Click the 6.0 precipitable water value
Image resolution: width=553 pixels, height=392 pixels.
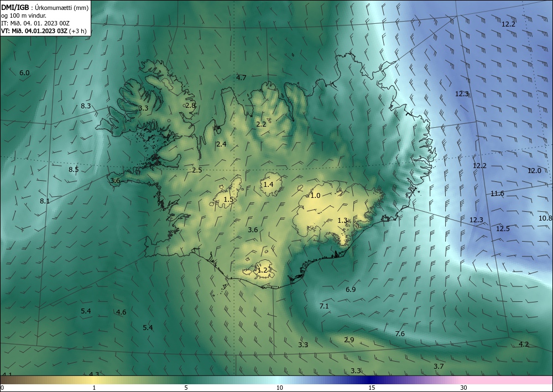coord(24,73)
